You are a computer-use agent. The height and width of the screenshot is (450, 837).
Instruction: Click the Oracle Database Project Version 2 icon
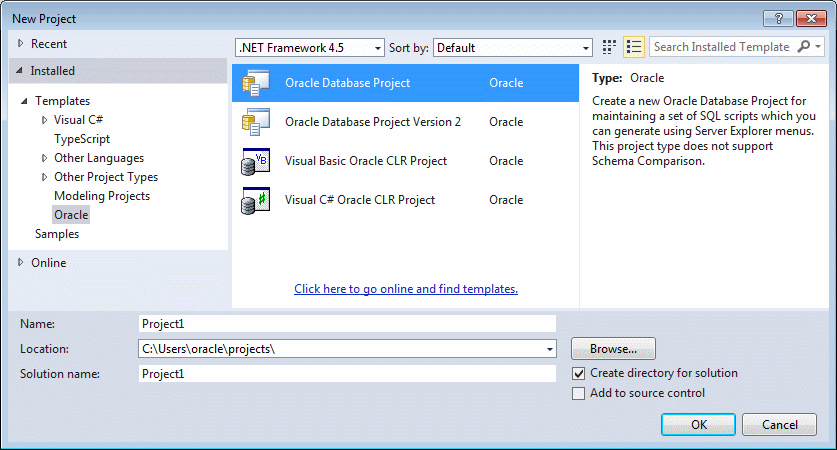tap(256, 122)
